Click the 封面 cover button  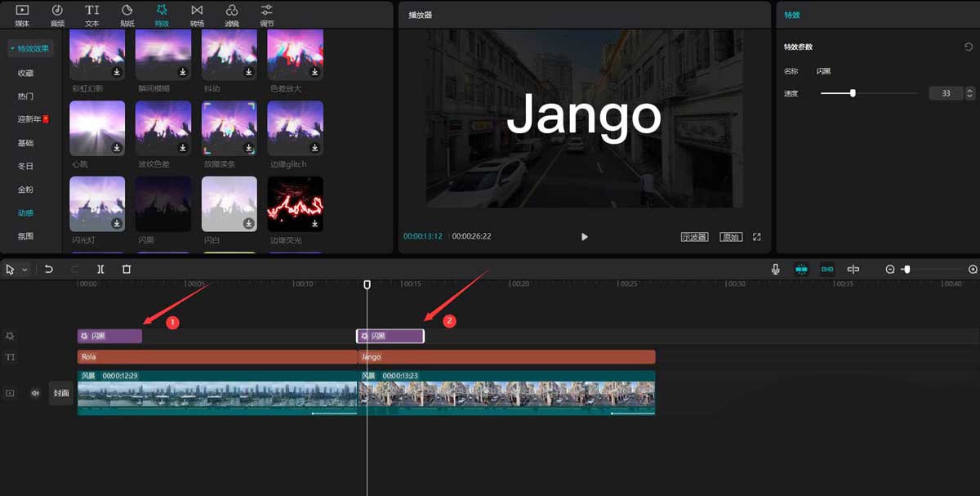(61, 393)
